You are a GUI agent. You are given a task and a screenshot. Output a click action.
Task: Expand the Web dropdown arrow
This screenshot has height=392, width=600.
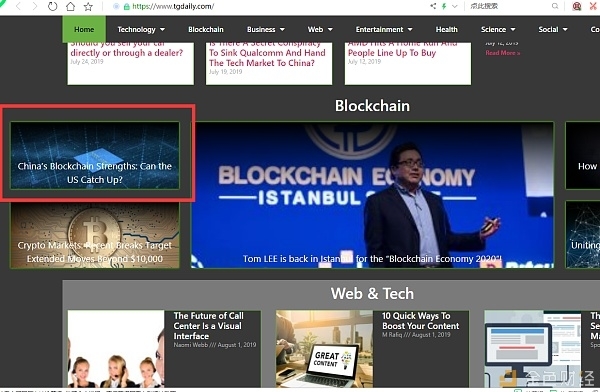(330, 29)
